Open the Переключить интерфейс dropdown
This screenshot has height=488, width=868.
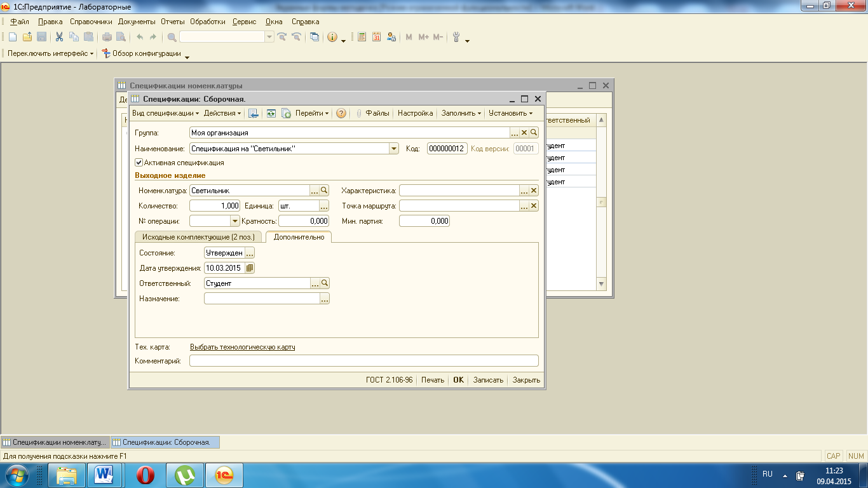coord(50,53)
